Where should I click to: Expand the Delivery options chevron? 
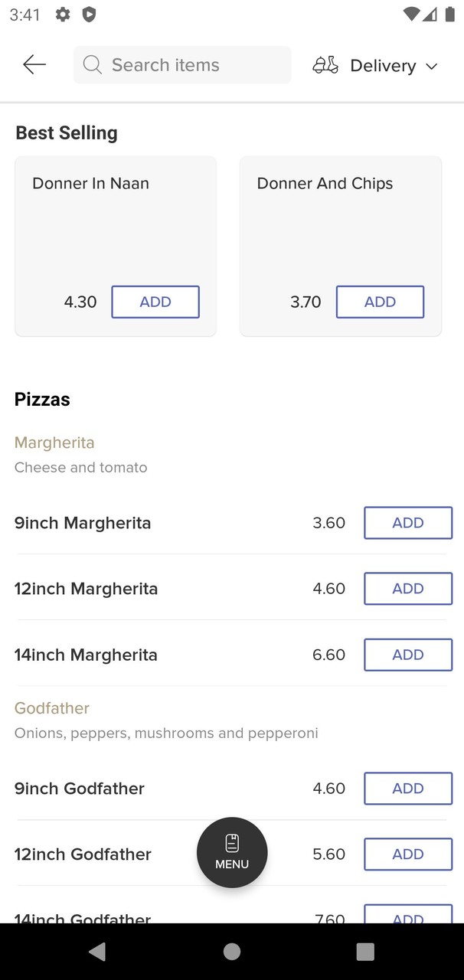click(x=432, y=66)
